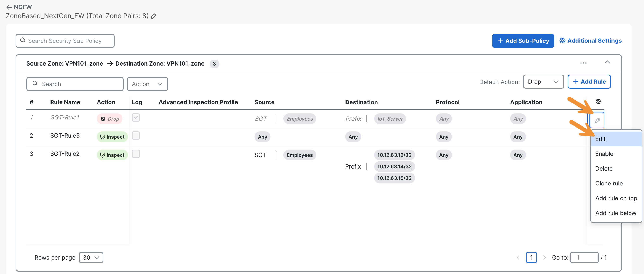Click the rule count badge 3
This screenshot has height=274, width=644.
[214, 64]
